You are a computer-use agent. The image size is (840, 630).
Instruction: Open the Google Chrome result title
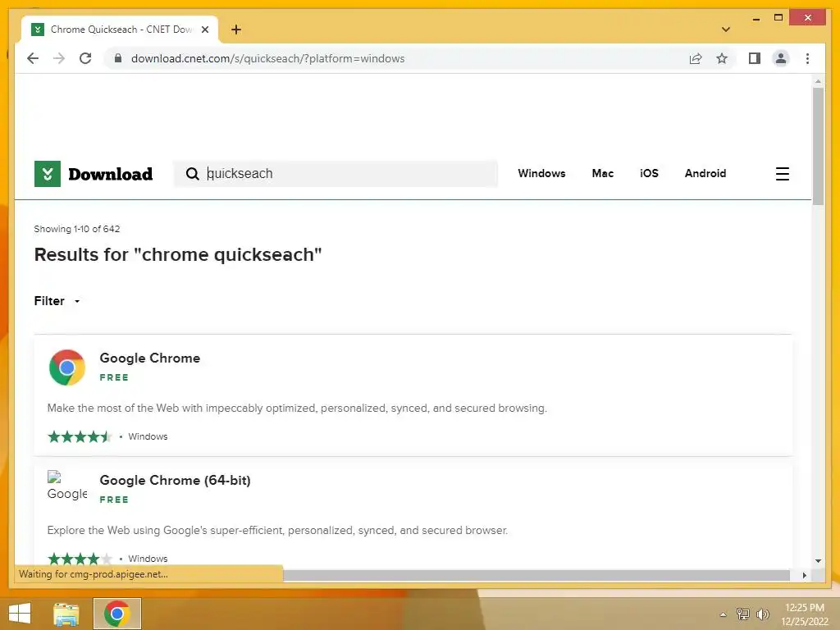point(150,358)
